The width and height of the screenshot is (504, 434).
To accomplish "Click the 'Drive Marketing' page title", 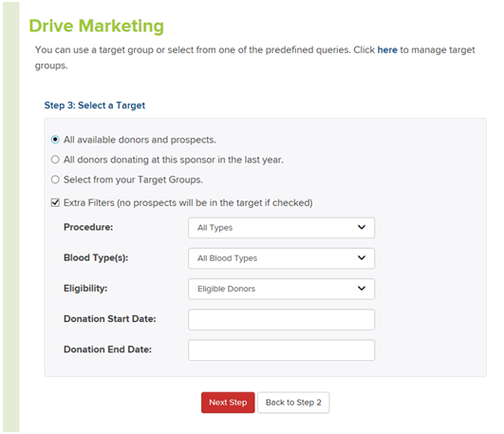I will pos(97,26).
